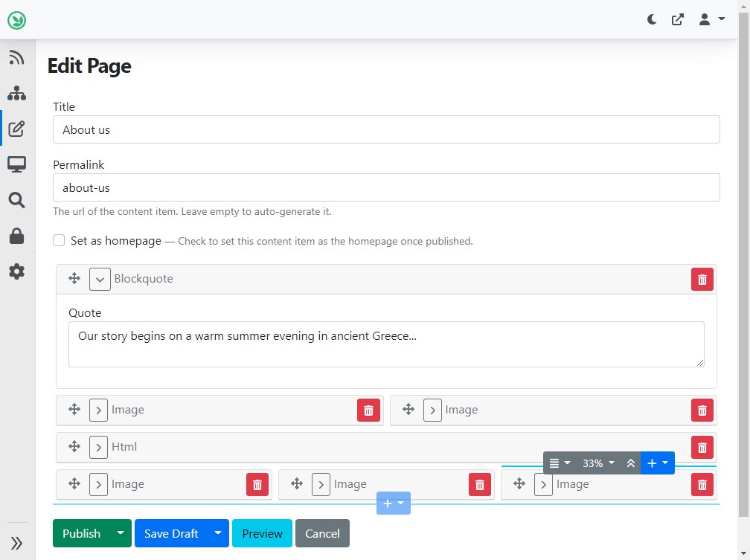Click the Orchard Core leaf logo
The height and width of the screenshot is (560, 750).
(x=16, y=20)
